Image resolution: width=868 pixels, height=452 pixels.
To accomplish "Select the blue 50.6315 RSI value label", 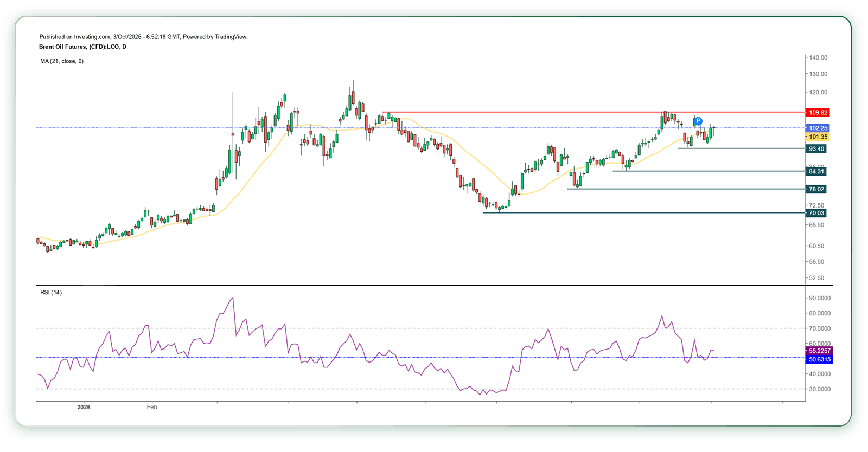I will tap(819, 359).
